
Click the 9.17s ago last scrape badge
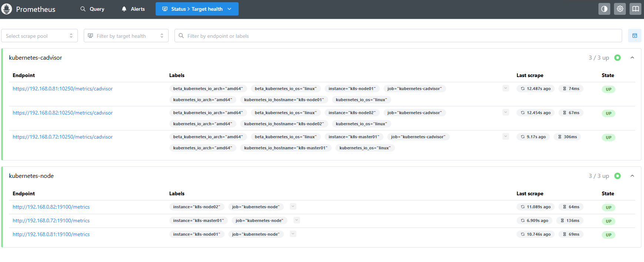pos(533,137)
